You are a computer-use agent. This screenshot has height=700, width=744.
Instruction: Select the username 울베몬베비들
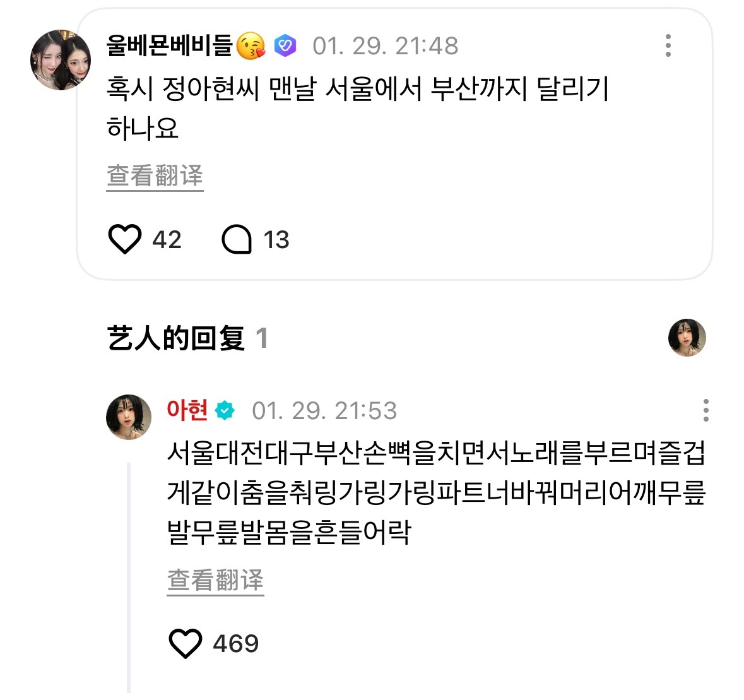tap(170, 45)
